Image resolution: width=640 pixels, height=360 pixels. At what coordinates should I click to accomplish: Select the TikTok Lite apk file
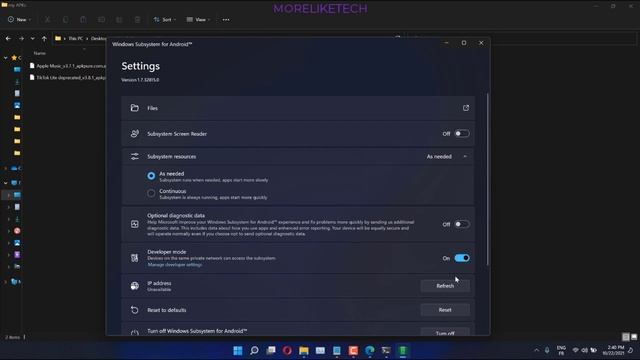pyautogui.click(x=68, y=77)
